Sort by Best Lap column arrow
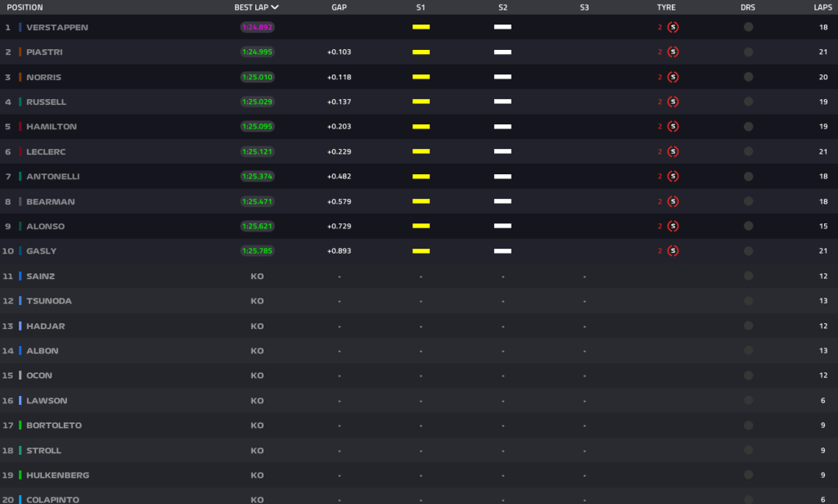The width and height of the screenshot is (838, 504). click(275, 7)
